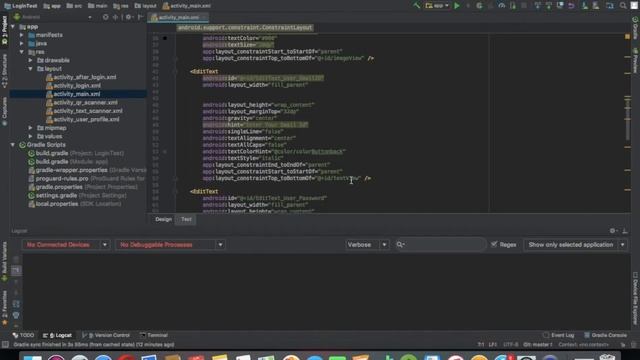640x360 pixels.
Task: Click Attach debugger to Android process icon
Action: click(x=513, y=6)
